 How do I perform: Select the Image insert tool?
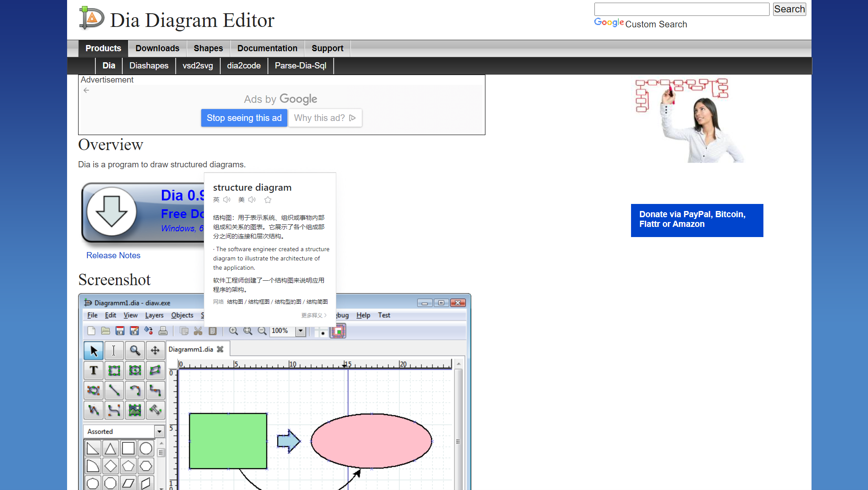coord(135,410)
